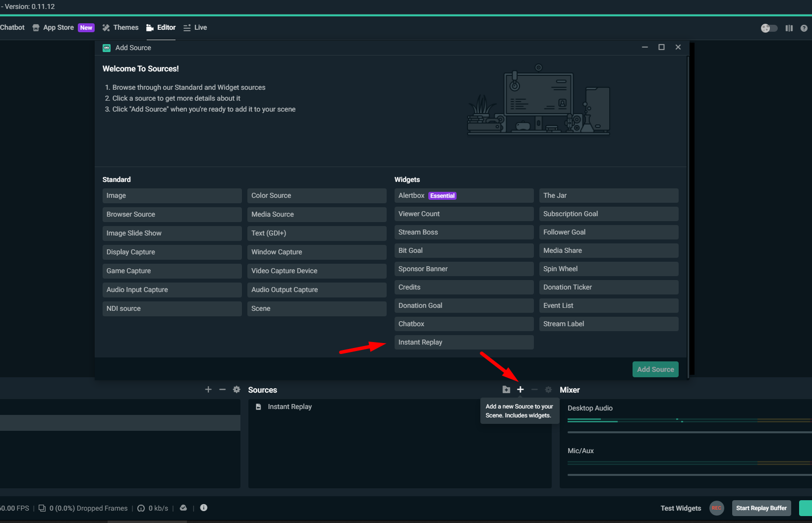Open source properties gear icon
Screen dimensions: 812x523
coord(548,390)
